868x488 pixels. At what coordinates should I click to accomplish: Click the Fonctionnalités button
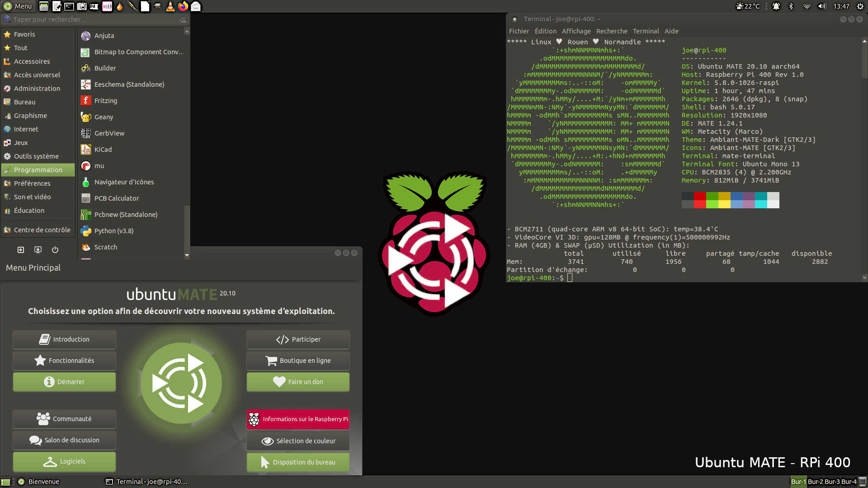pyautogui.click(x=64, y=361)
